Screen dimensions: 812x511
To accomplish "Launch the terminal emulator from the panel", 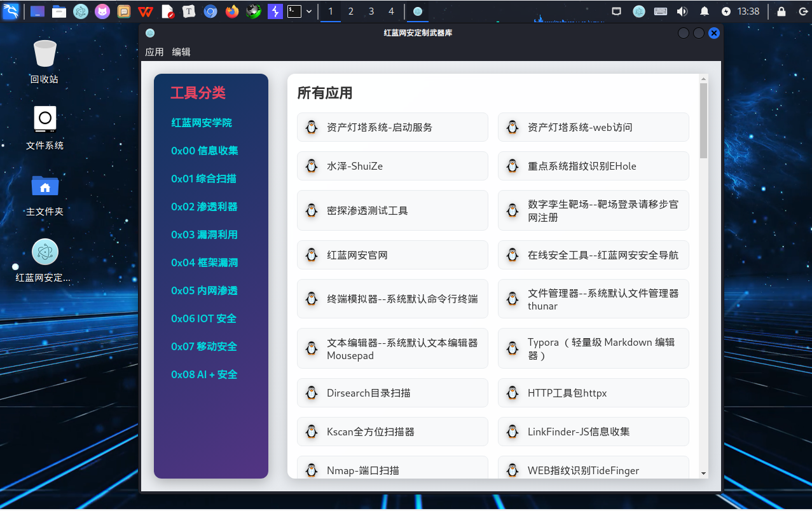I will pos(294,11).
